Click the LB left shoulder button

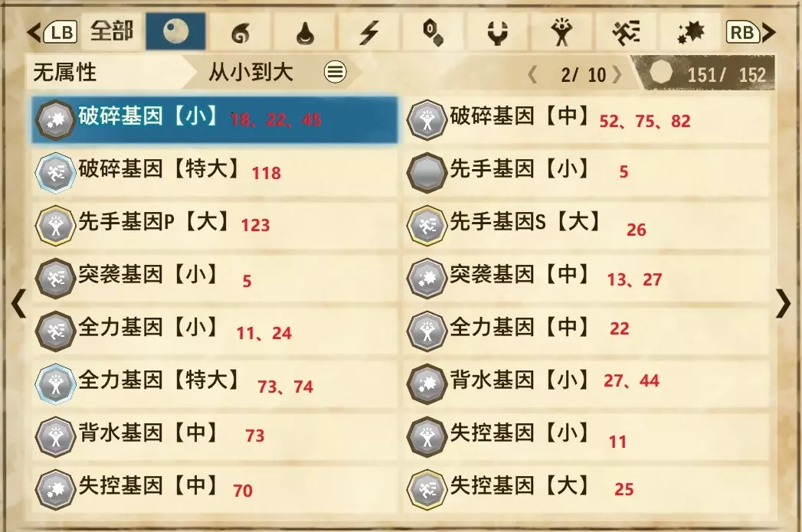[61, 33]
